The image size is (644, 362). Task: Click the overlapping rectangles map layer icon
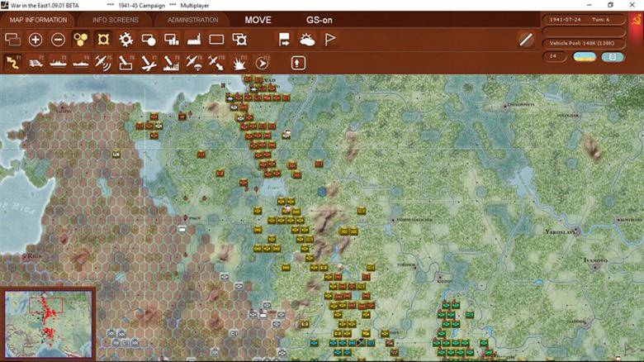[x=12, y=40]
